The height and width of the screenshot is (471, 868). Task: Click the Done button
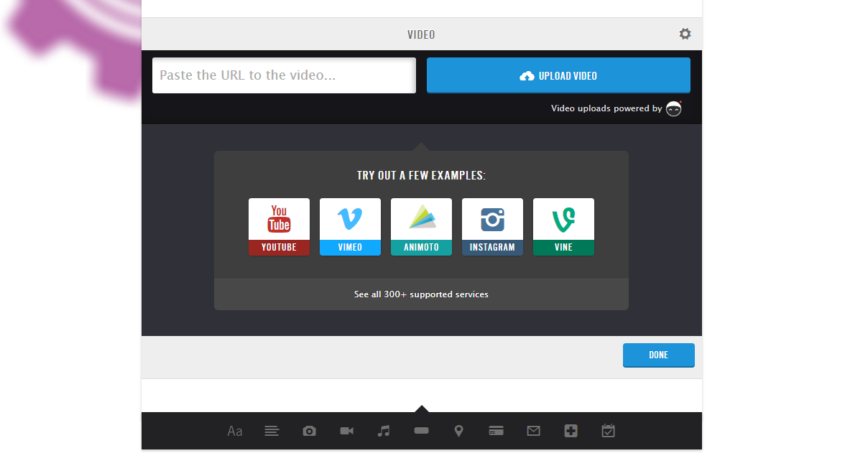point(658,355)
